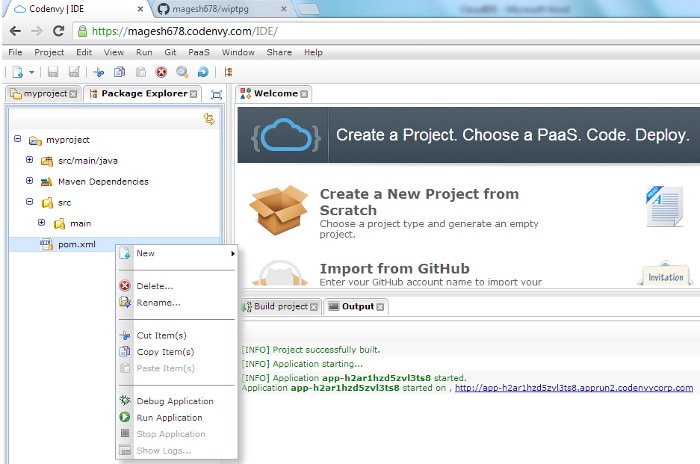Click the Invitation icon on Welcome page
This screenshot has height=464, width=700.
tap(665, 273)
